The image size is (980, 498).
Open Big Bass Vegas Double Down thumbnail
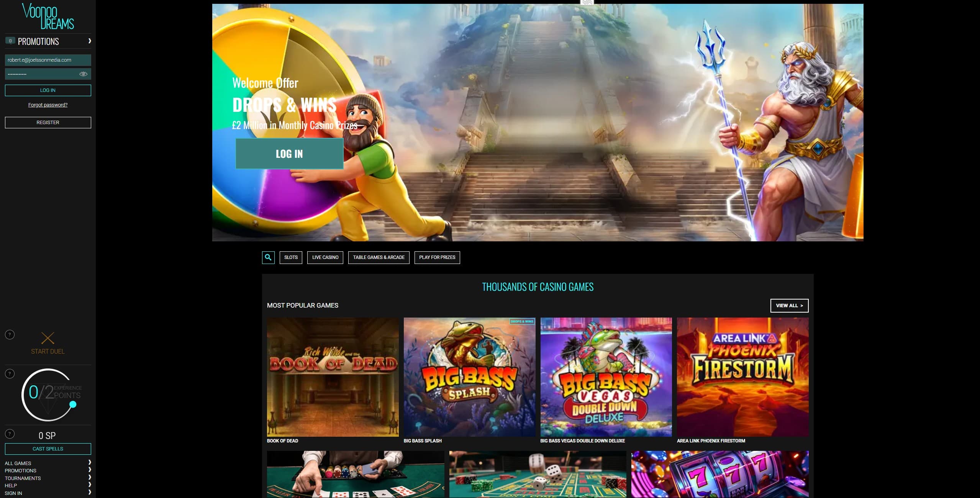[606, 377]
